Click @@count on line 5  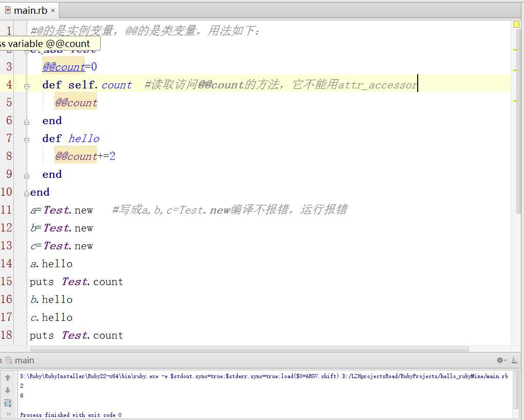[76, 103]
